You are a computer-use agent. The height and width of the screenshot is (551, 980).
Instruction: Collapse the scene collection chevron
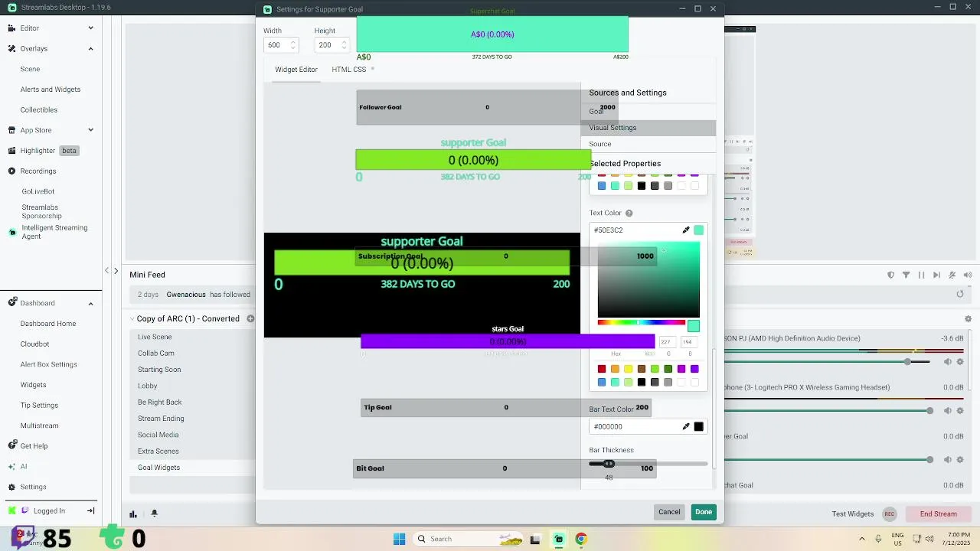[132, 319]
